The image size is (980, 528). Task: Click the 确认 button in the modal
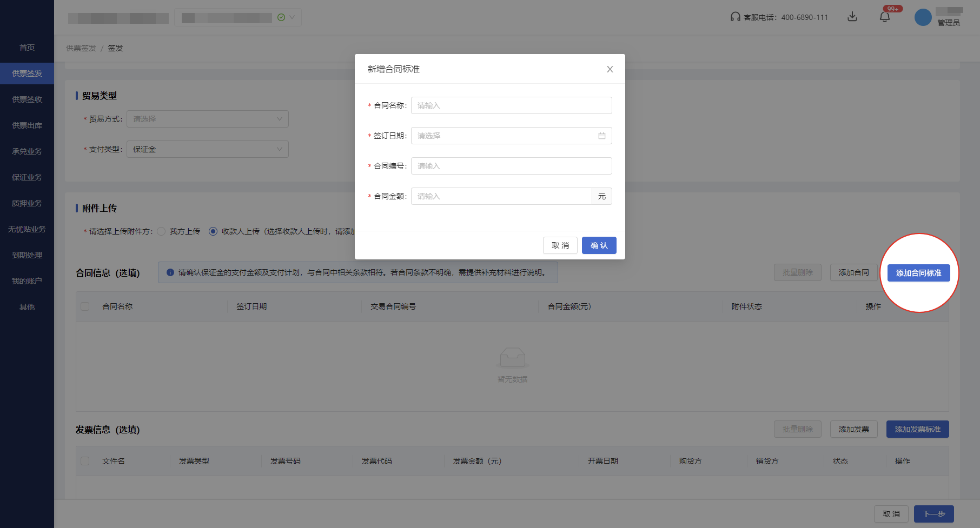[599, 245]
